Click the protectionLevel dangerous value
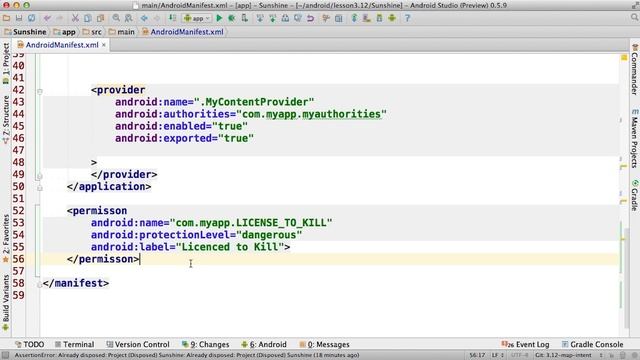 pos(269,235)
